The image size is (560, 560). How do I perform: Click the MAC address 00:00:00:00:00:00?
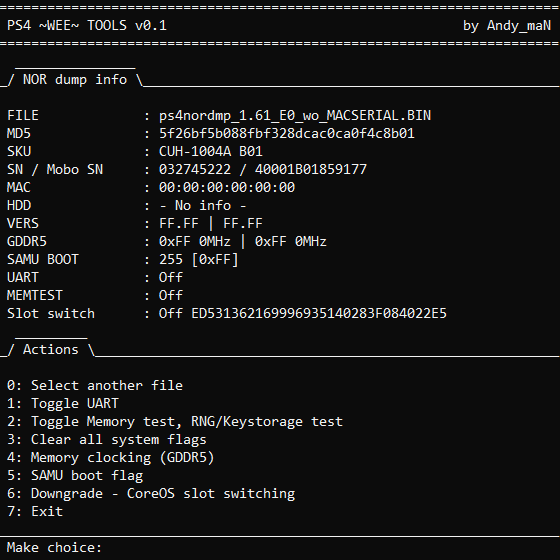[227, 188]
